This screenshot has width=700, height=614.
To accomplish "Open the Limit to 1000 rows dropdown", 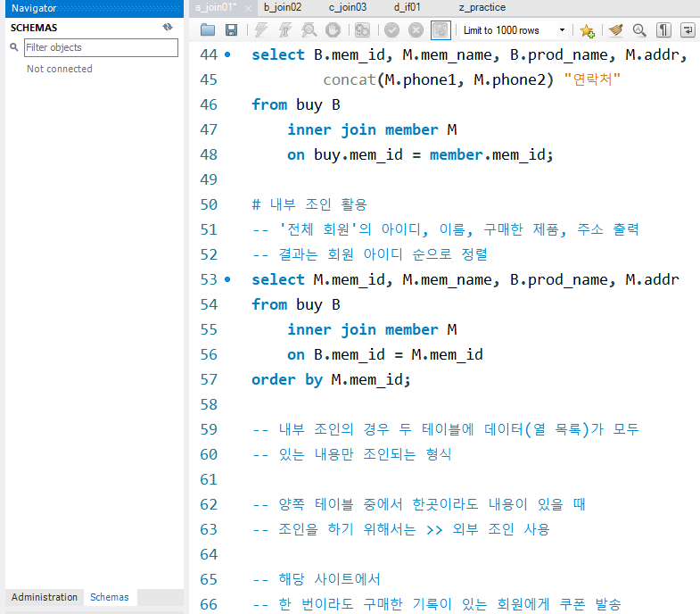I will click(x=515, y=30).
